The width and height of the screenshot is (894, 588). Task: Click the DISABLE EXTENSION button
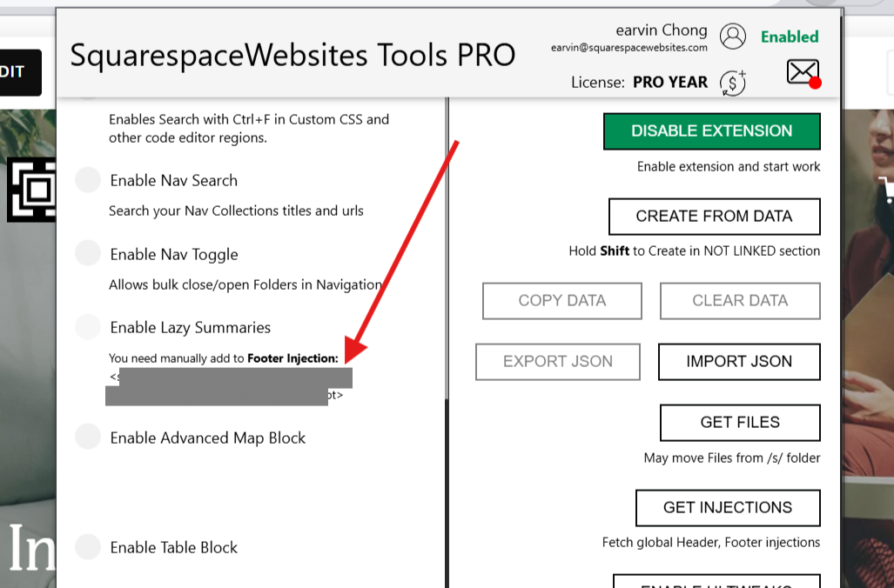pyautogui.click(x=711, y=131)
